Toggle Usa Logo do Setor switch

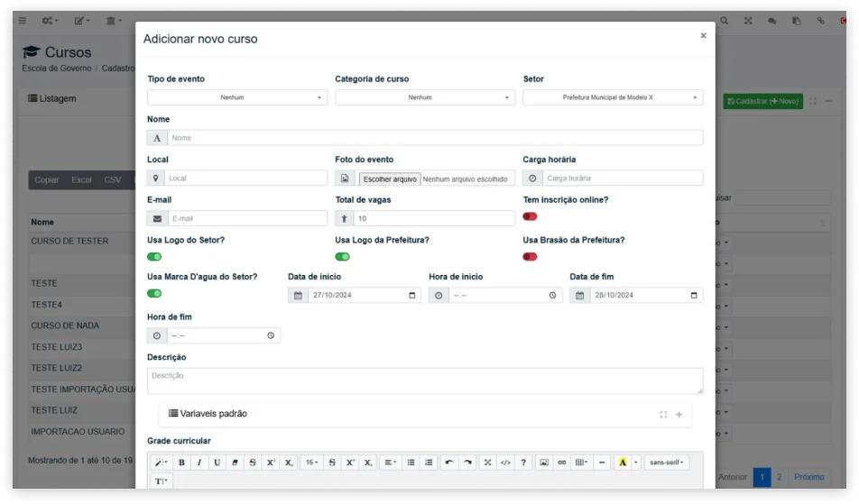coord(154,257)
